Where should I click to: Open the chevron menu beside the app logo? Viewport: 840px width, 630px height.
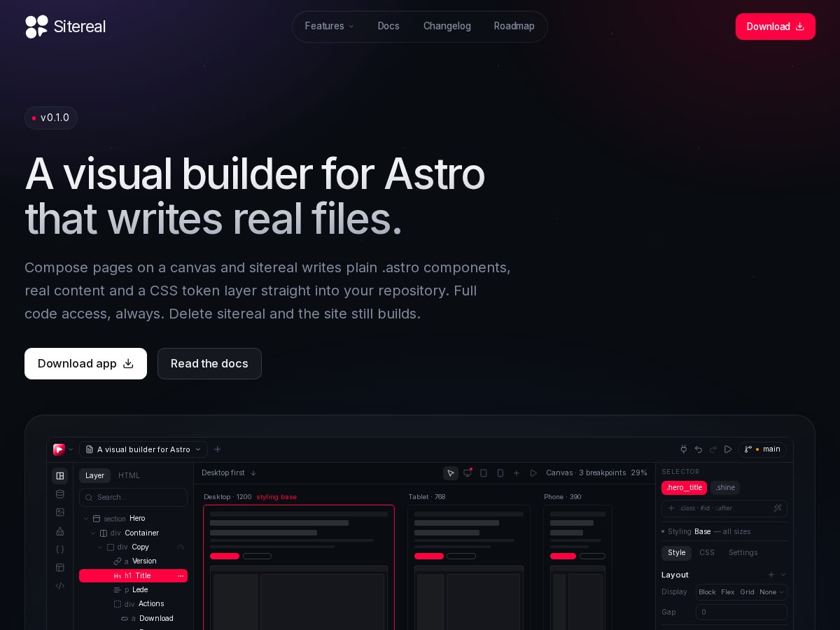pyautogui.click(x=71, y=449)
